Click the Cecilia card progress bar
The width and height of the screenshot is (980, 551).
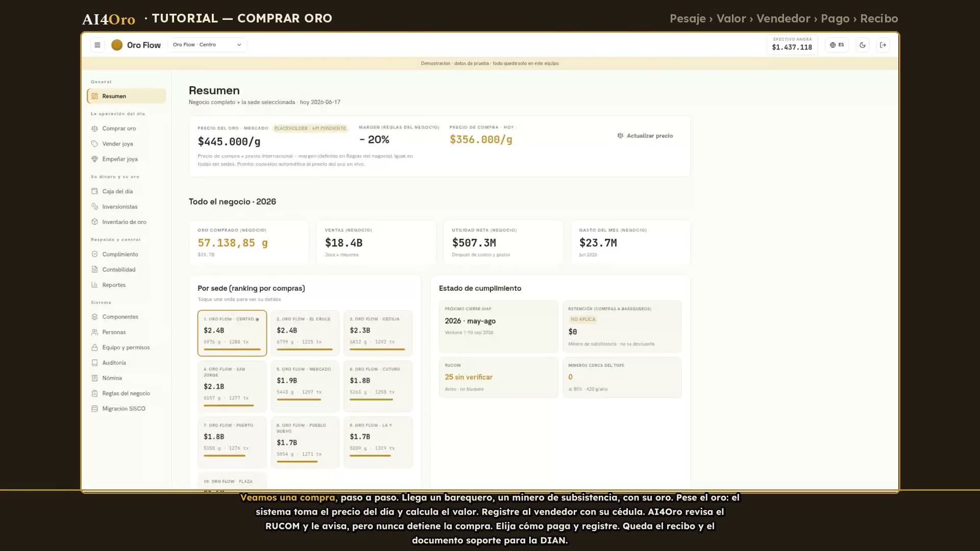coord(377,349)
